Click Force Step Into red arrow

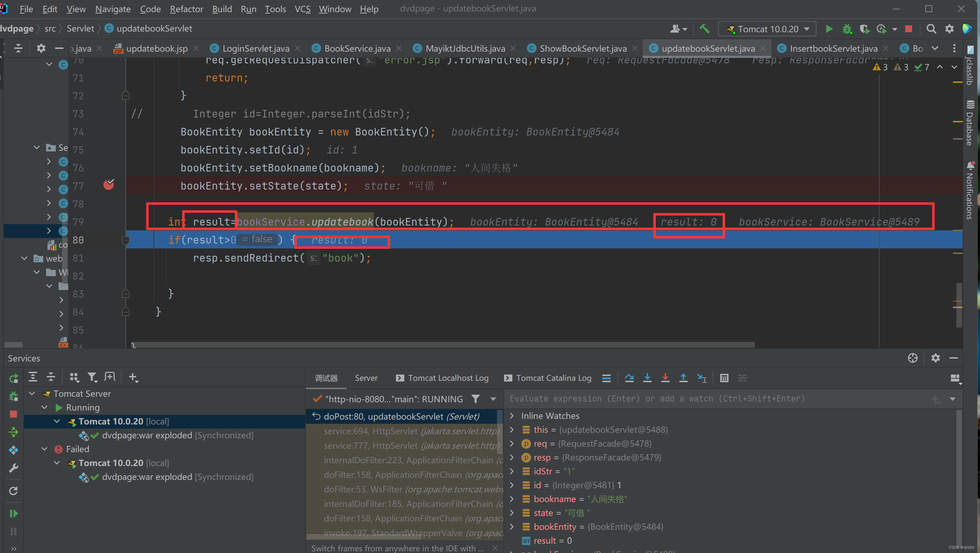pos(665,378)
